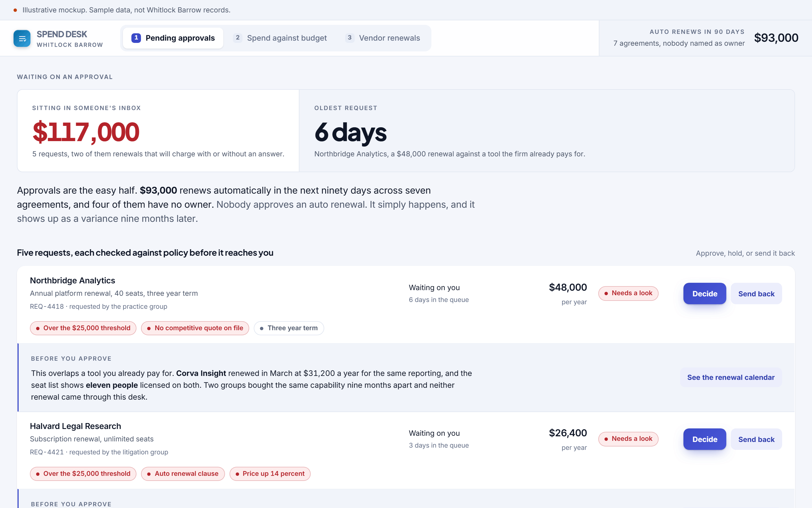This screenshot has width=812, height=508.
Task: Click REQ-4418 request reference line
Action: tap(99, 306)
